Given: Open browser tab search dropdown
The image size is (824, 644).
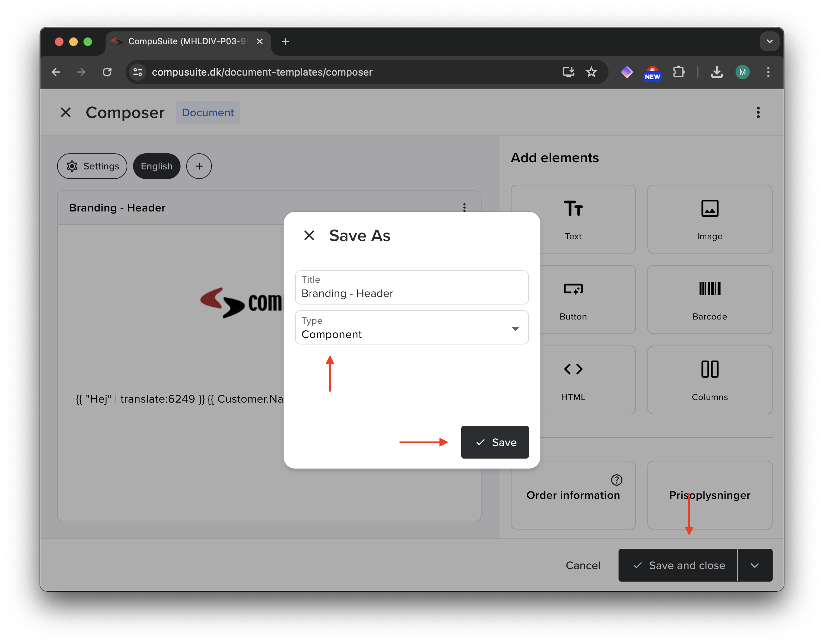Looking at the screenshot, I should point(769,41).
